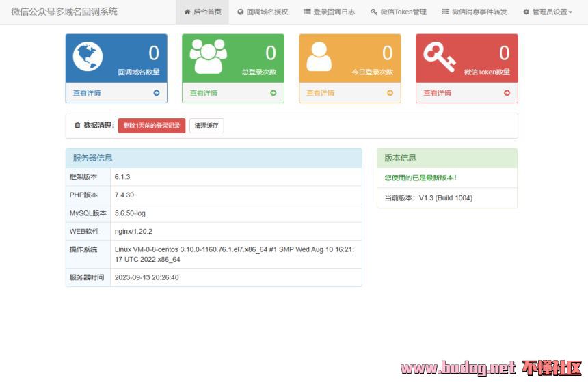Screen dimensions: 588x382
Task: Go to 回调域名授权 page
Action: pos(263,12)
